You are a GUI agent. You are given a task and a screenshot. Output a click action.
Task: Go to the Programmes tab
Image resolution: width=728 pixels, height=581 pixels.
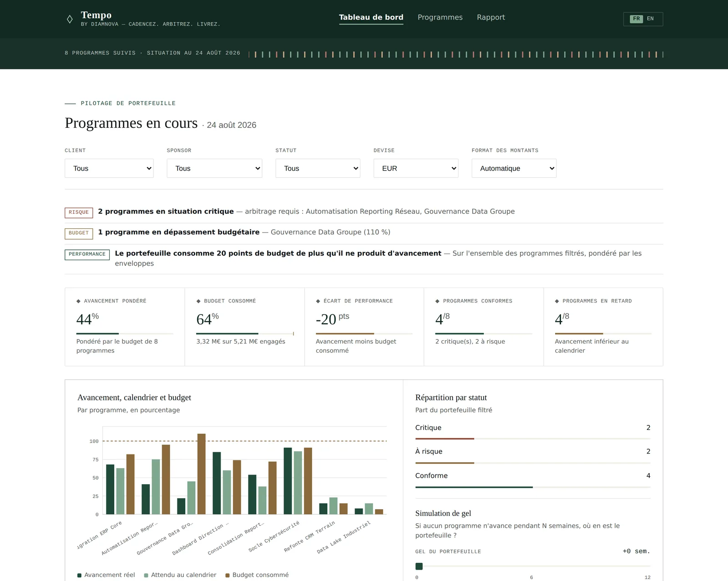click(440, 17)
